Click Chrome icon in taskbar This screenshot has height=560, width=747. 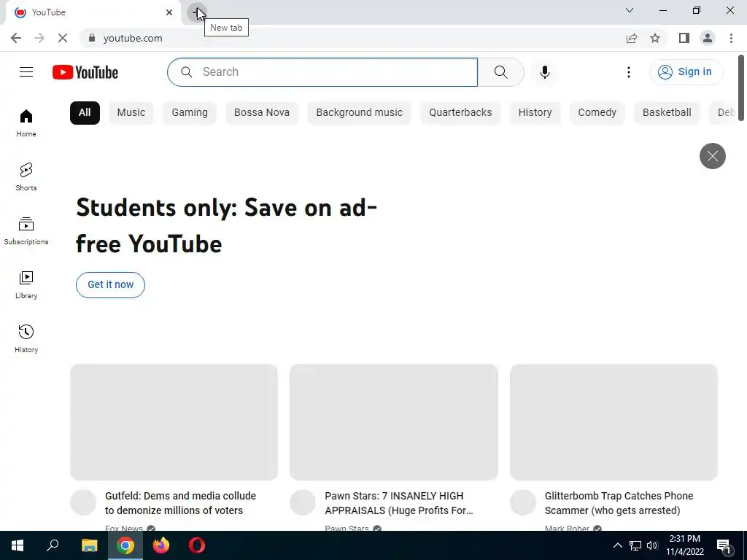coord(125,545)
